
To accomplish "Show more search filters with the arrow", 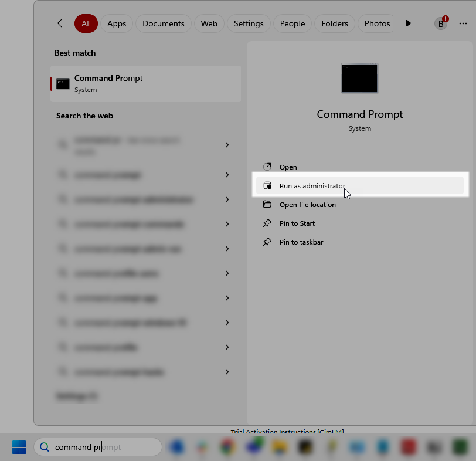I will click(407, 23).
